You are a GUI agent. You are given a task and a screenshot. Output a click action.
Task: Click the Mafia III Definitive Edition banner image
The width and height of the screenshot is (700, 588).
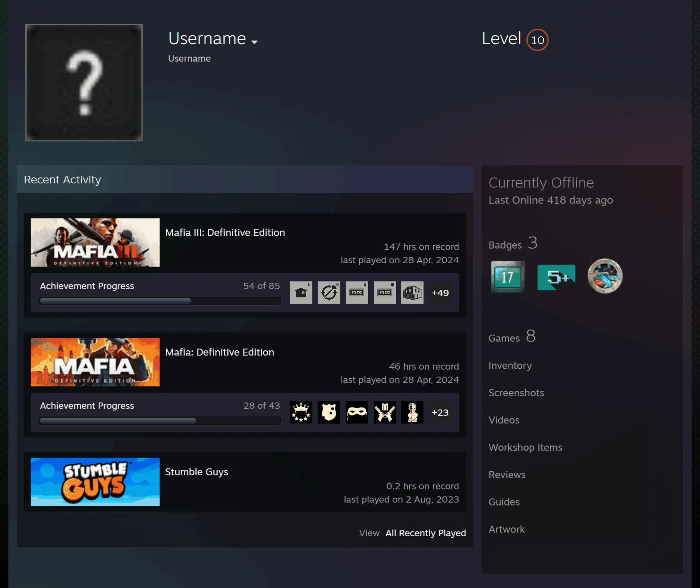(x=95, y=242)
